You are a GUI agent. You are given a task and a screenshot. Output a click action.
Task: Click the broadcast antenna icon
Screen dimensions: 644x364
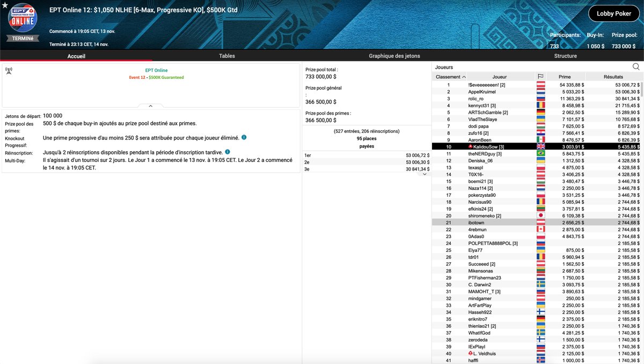[x=9, y=71]
